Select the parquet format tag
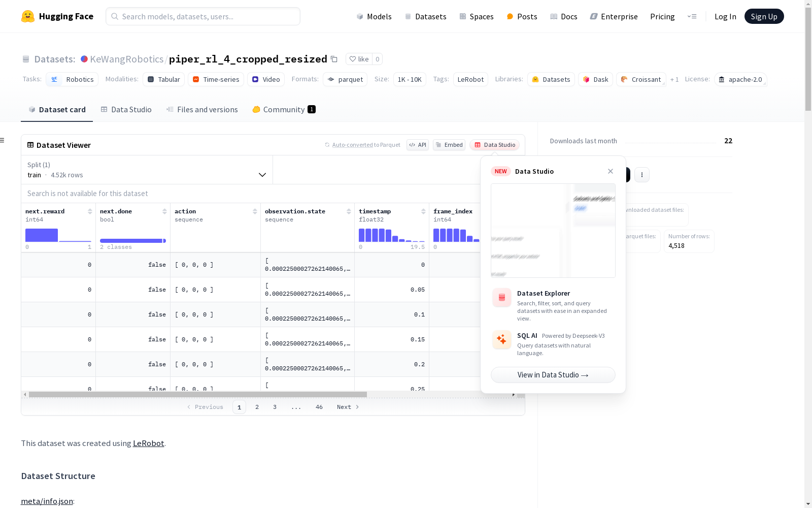The width and height of the screenshot is (812, 508). 345,79
